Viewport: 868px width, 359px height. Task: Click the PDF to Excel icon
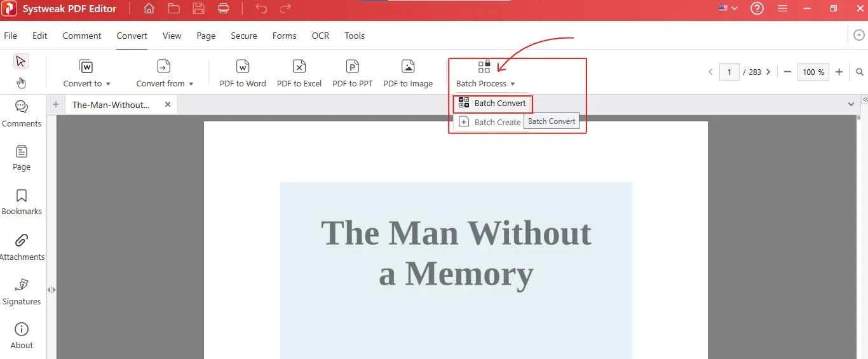[299, 67]
